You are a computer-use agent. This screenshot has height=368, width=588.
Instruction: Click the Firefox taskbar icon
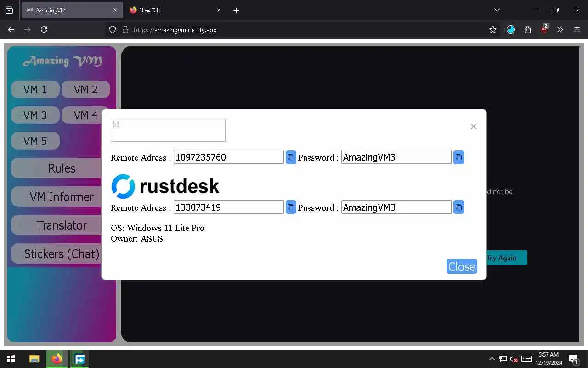[57, 359]
